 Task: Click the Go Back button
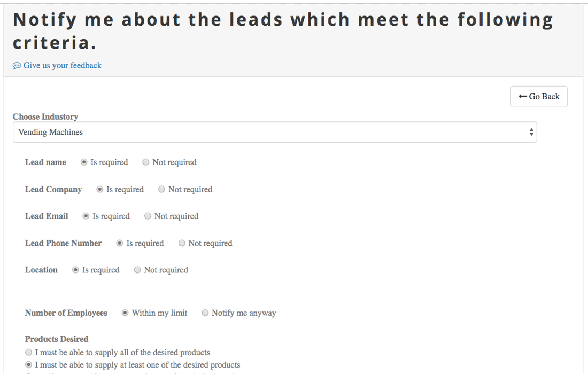click(x=538, y=97)
